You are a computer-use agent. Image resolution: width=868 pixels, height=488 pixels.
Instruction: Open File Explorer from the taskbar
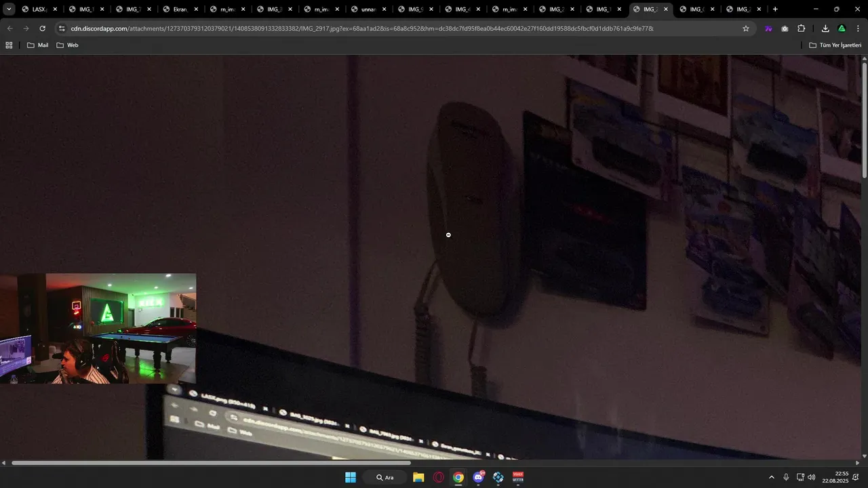pos(418,477)
